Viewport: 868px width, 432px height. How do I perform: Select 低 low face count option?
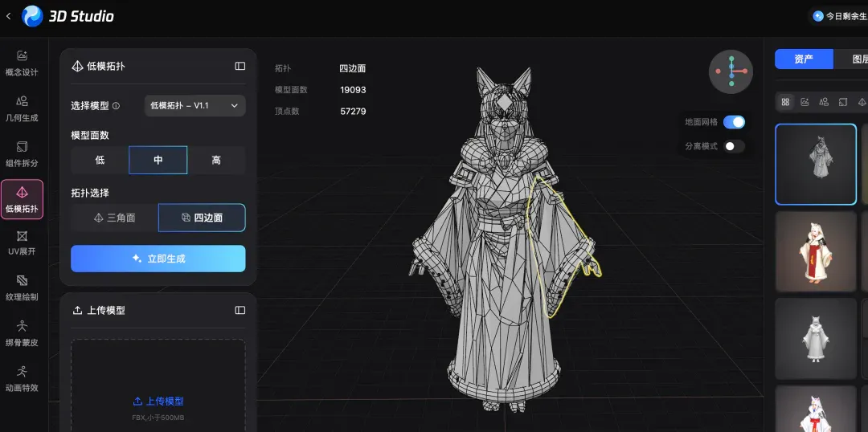(x=100, y=160)
